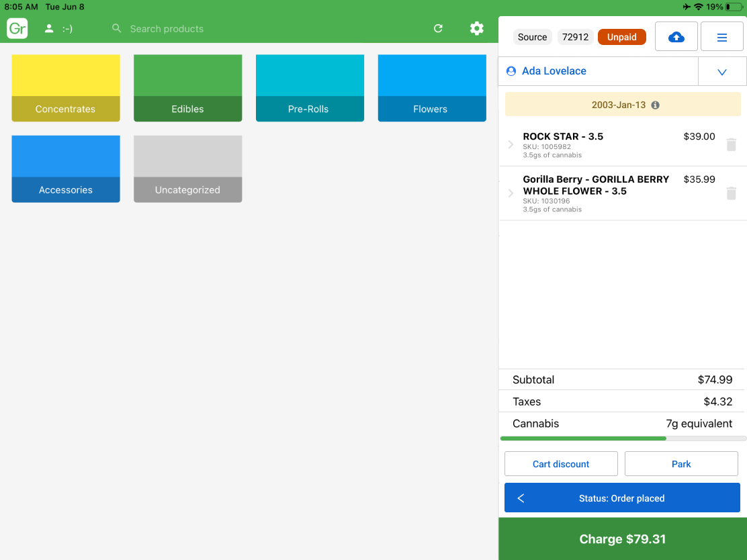Tap the Gr app logo icon
Image resolution: width=747 pixels, height=560 pixels.
pyautogui.click(x=17, y=29)
